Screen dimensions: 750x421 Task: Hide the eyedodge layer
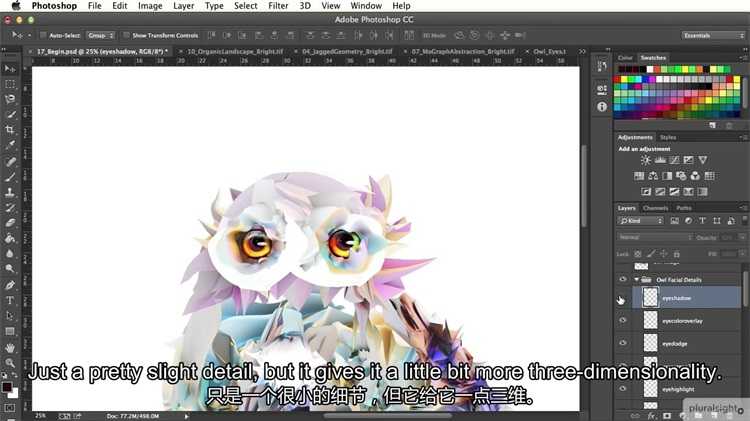point(622,343)
